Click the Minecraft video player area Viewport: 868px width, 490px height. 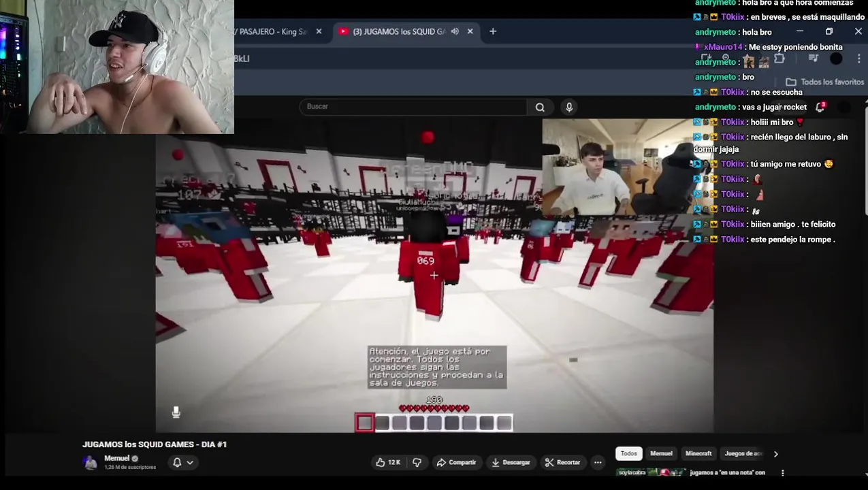coord(434,276)
